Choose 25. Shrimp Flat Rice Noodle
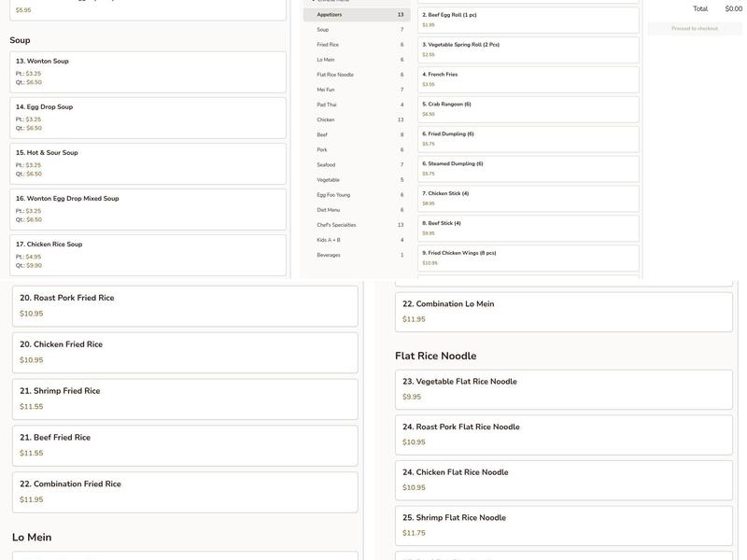The height and width of the screenshot is (560, 747). tap(563, 525)
